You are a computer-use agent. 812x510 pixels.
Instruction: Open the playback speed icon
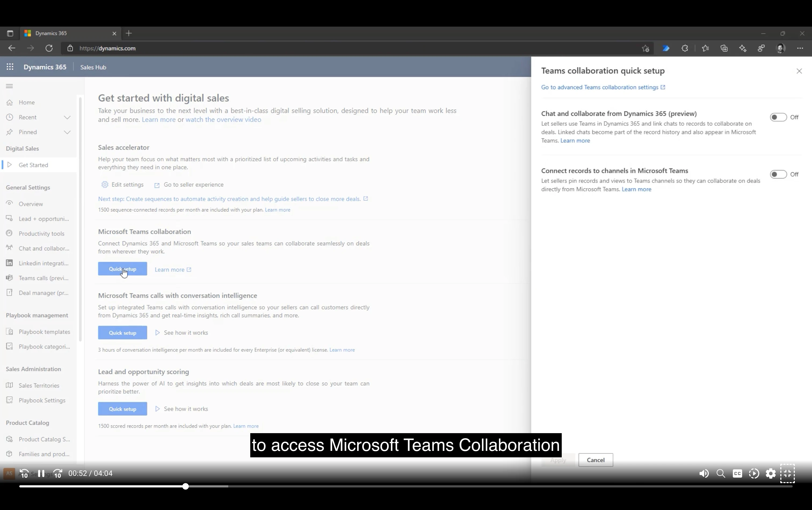click(x=754, y=473)
